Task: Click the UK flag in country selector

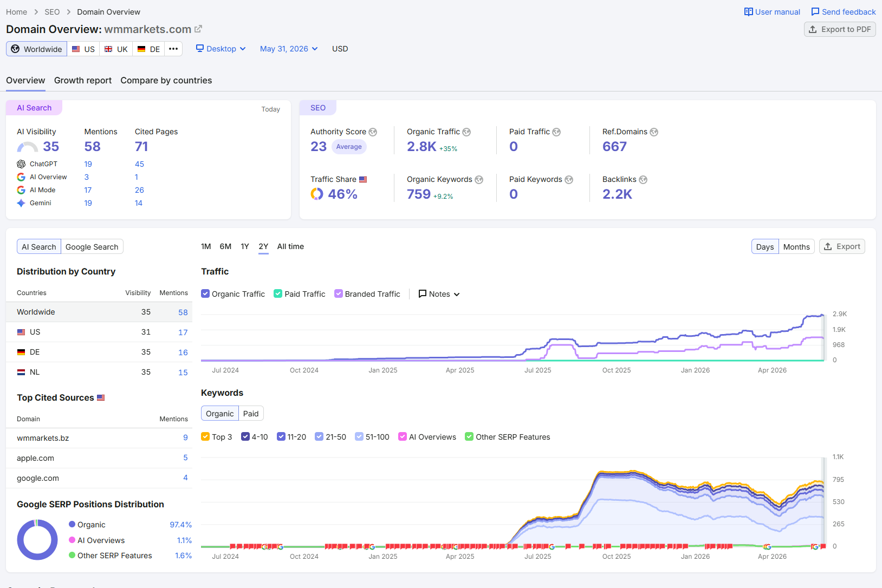Action: click(x=108, y=49)
